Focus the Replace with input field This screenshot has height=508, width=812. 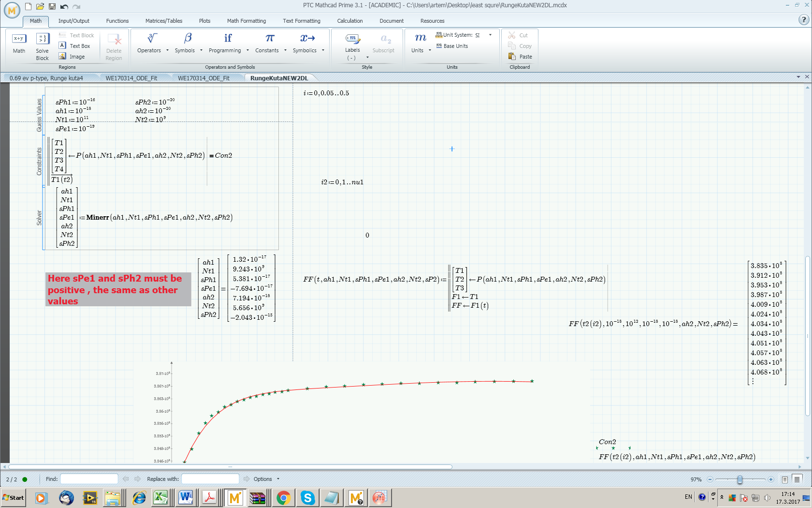[x=210, y=479]
